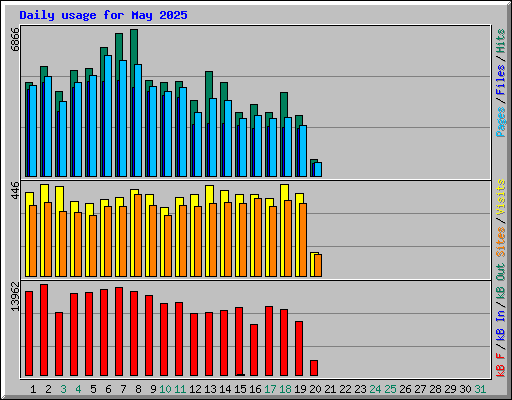Click green day 11 label
The height and width of the screenshot is (400, 512).
click(180, 389)
